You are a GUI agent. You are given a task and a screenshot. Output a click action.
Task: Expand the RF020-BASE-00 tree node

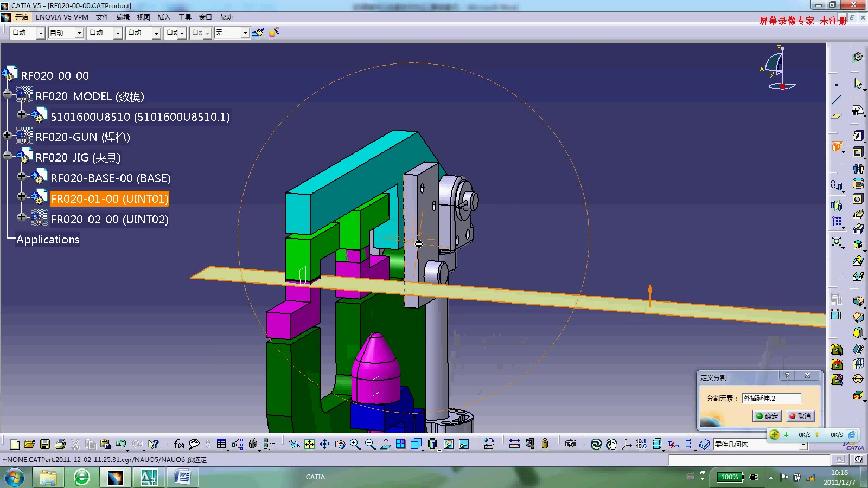[22, 176]
